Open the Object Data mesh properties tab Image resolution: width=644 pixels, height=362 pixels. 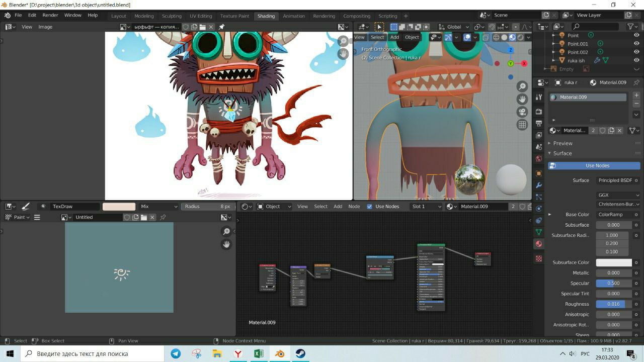click(x=539, y=232)
